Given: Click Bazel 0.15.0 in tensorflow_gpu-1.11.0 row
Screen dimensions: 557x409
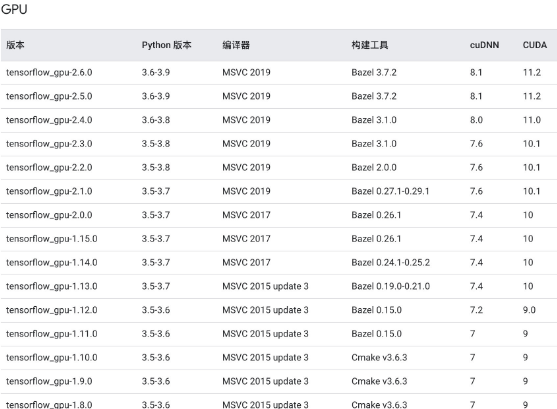Looking at the screenshot, I should pos(376,334).
